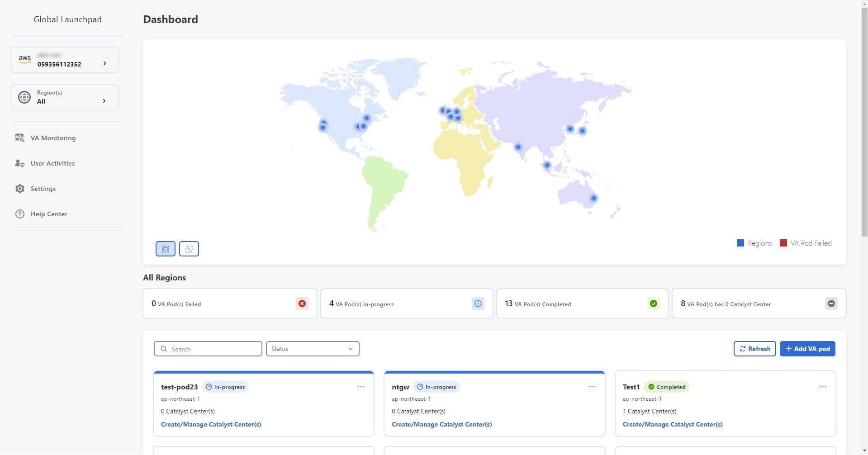Open Settings from the sidebar
Image resolution: width=868 pixels, height=455 pixels.
click(43, 189)
